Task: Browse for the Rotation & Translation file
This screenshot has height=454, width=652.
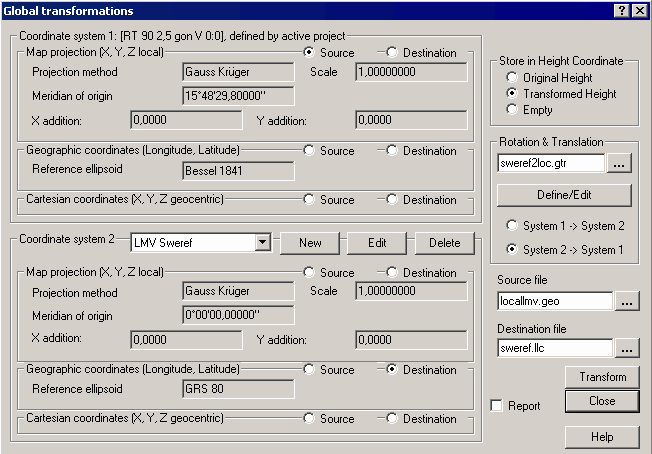Action: point(619,163)
